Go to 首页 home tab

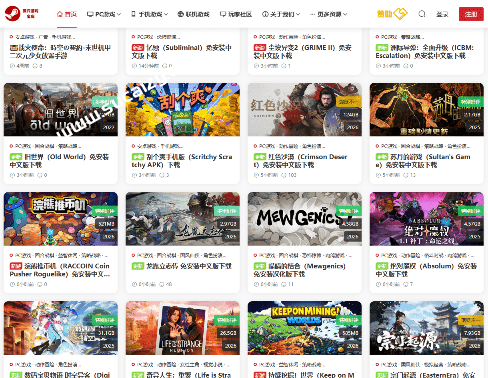[67, 14]
